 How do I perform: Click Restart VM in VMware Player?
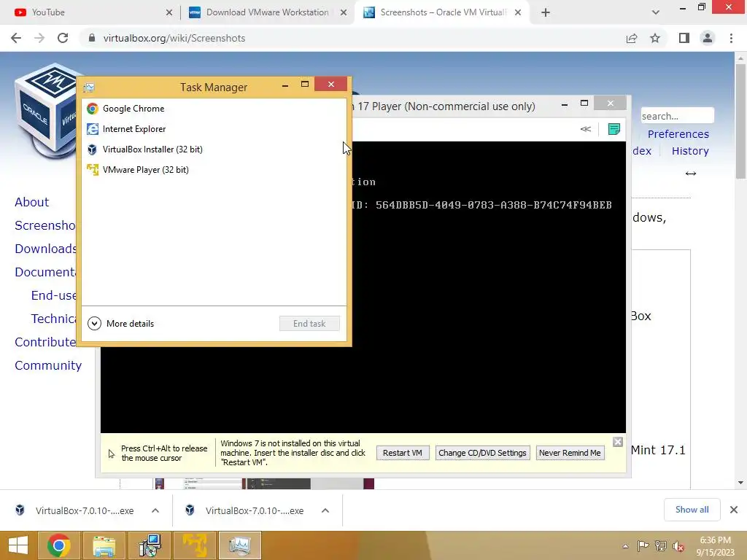403,453
